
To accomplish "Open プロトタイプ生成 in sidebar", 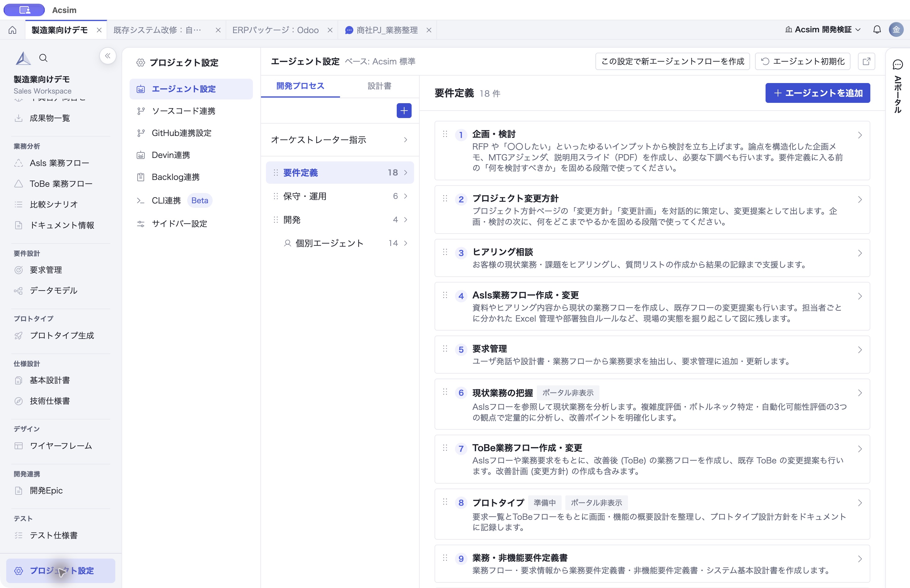I will [x=61, y=335].
